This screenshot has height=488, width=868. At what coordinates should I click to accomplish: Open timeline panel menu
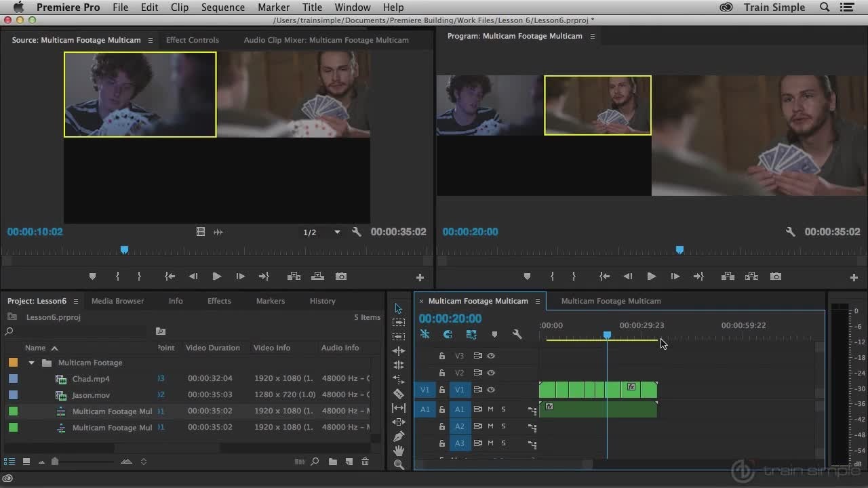point(537,301)
